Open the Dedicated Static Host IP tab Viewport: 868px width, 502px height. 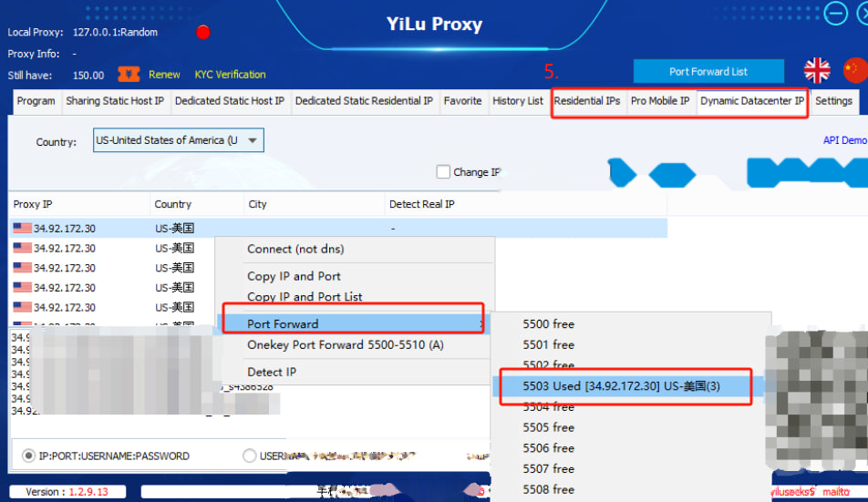click(x=230, y=101)
